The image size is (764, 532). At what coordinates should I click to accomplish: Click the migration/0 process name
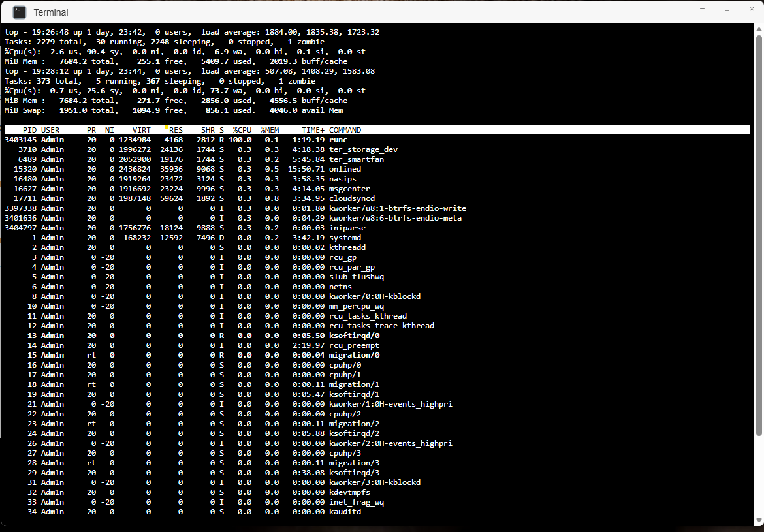point(354,355)
